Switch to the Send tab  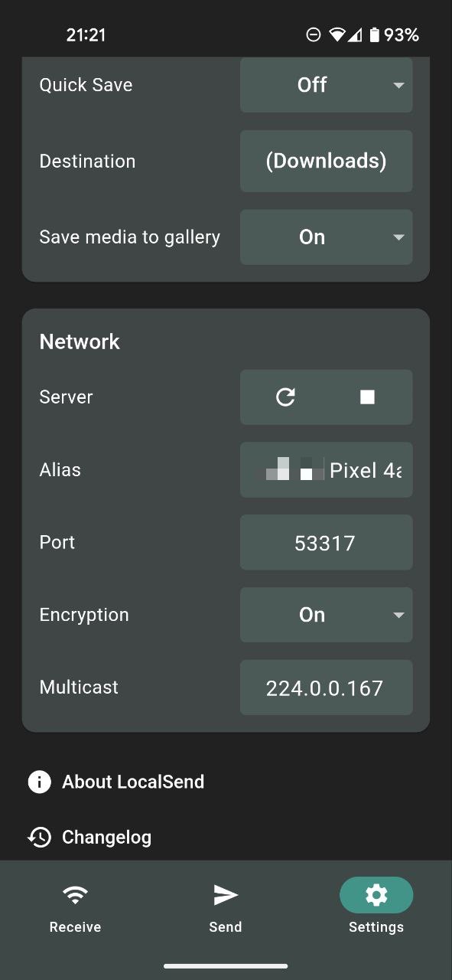click(225, 907)
